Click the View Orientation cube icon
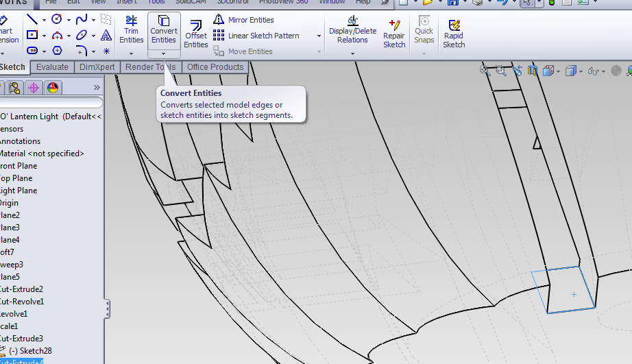This screenshot has height=364, width=632. [x=548, y=71]
